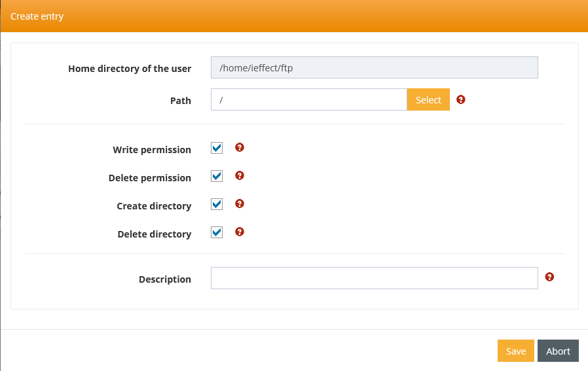Image resolution: width=588 pixels, height=371 pixels.
Task: Click the Write permission help icon
Action: coord(240,148)
